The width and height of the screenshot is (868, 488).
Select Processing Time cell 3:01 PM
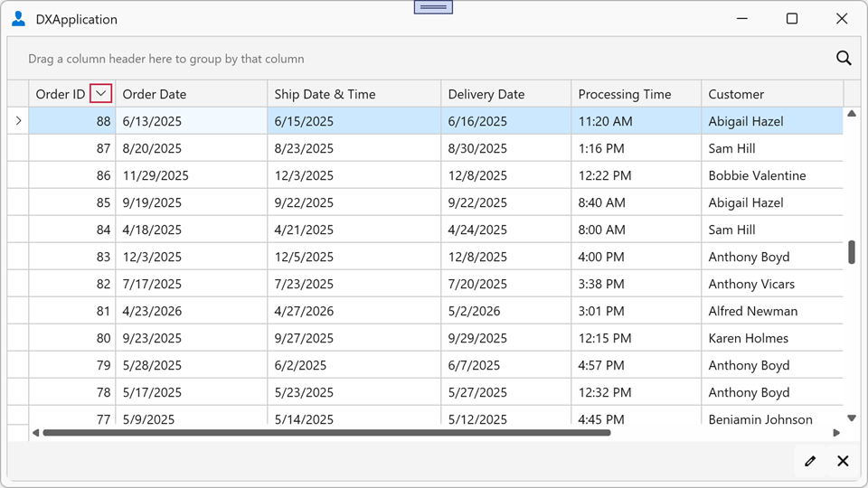(x=636, y=311)
